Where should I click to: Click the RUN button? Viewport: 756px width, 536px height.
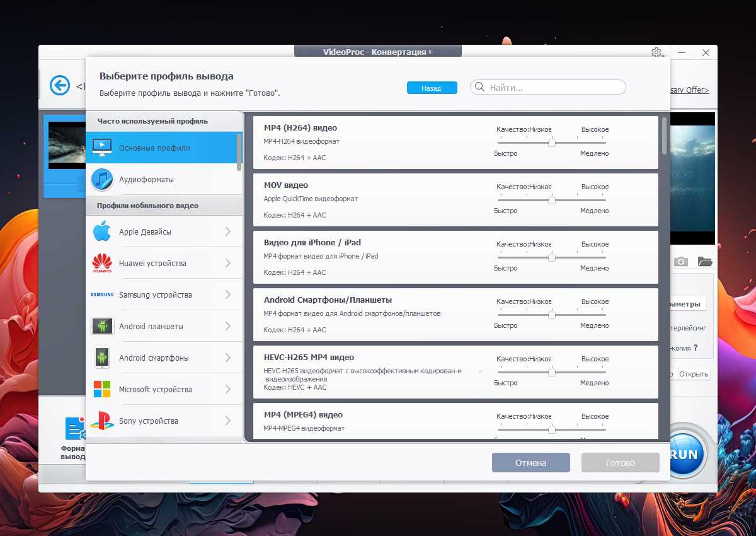[685, 453]
